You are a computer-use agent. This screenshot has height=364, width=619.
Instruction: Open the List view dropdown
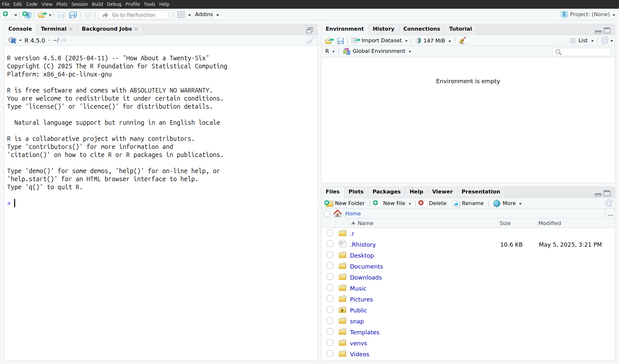[582, 41]
